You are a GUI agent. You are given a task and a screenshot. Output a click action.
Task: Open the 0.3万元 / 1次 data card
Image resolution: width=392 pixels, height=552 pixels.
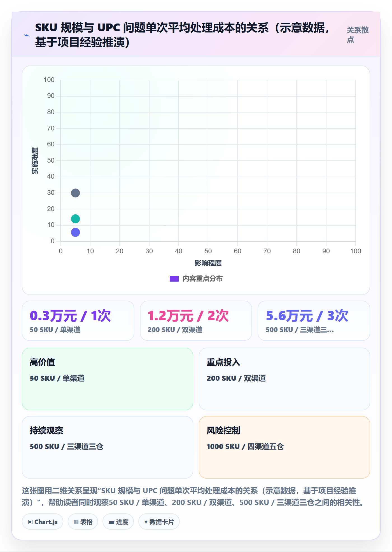[78, 321]
